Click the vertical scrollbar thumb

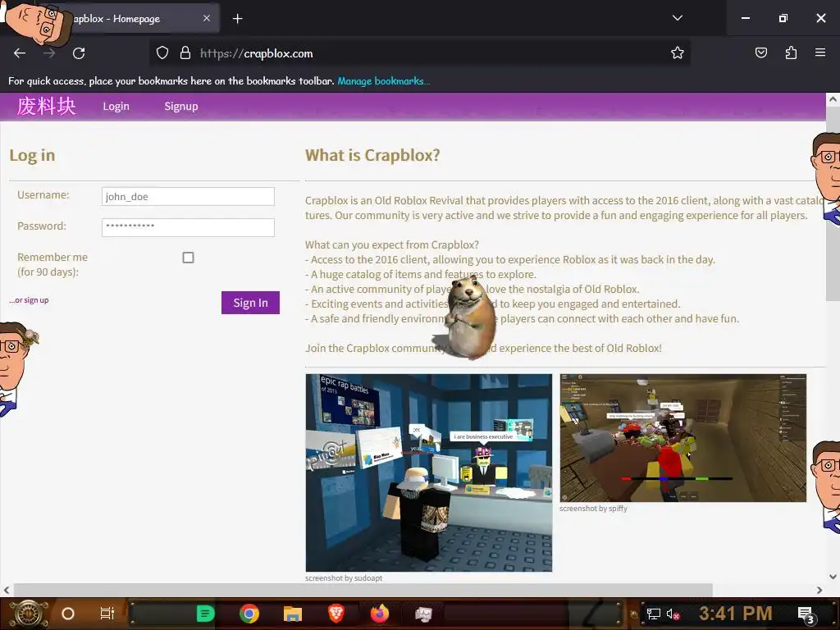click(833, 203)
